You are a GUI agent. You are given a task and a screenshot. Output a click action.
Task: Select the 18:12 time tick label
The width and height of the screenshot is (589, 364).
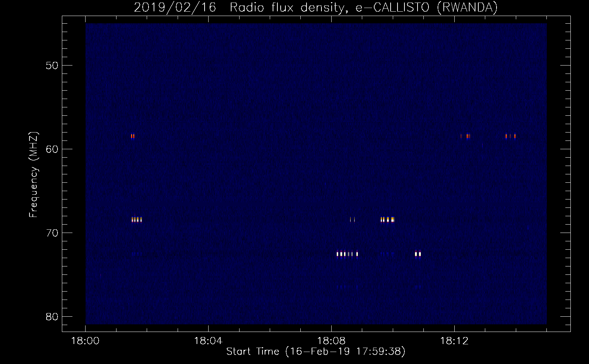454,341
